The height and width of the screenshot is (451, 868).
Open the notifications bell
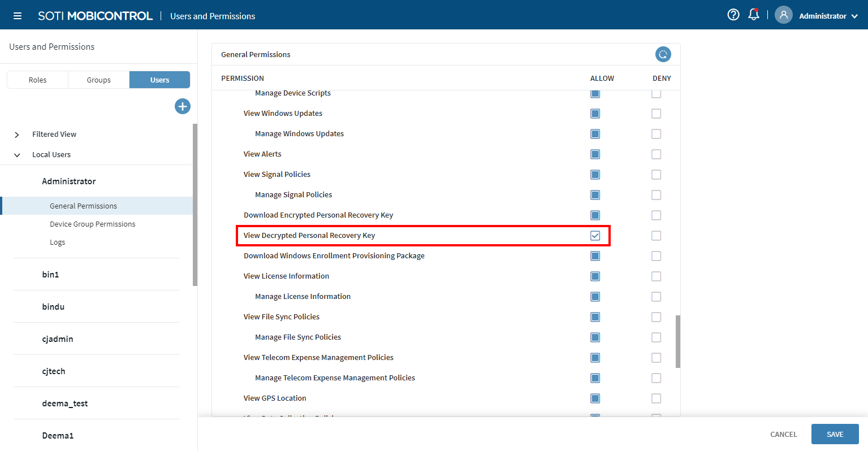tap(753, 15)
